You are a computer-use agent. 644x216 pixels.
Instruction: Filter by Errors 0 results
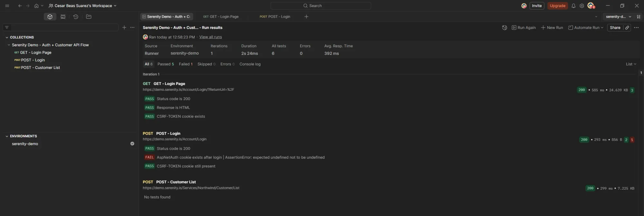227,64
